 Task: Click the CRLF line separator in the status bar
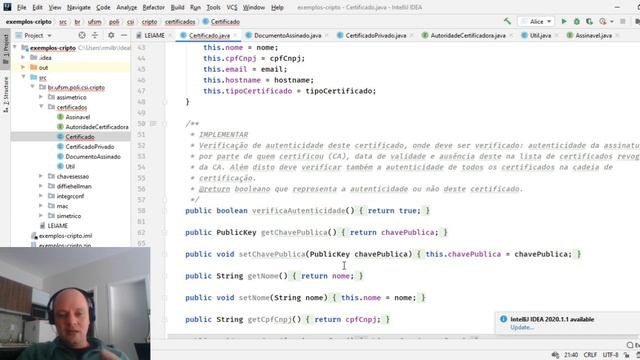(590, 355)
